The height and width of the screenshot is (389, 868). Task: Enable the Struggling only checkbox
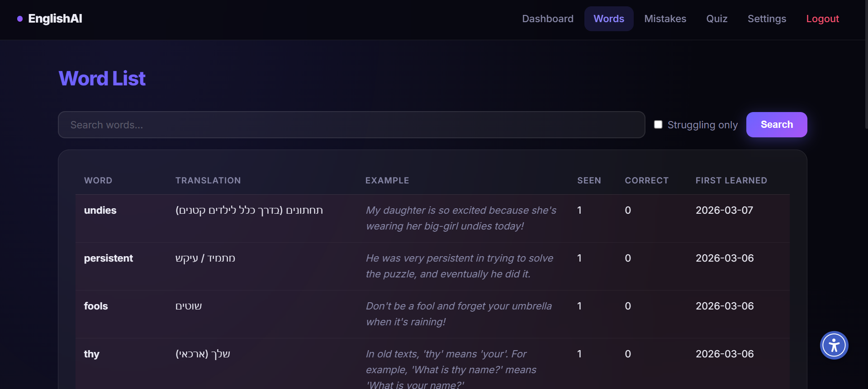point(658,125)
